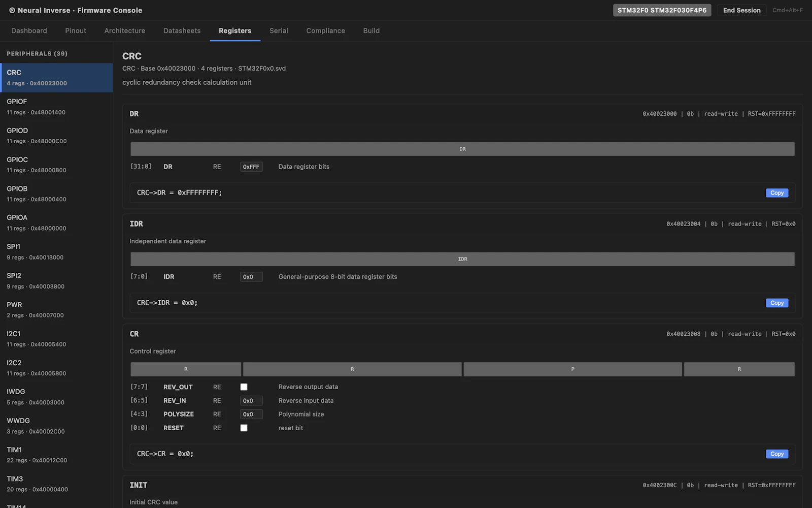Edit the POLYSIZE value field
812x508 pixels.
pyautogui.click(x=251, y=415)
